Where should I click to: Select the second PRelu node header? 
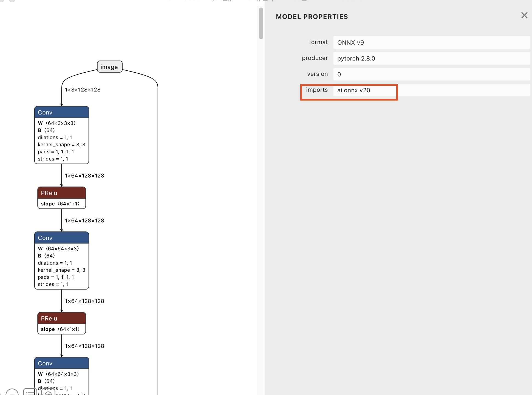coord(61,318)
